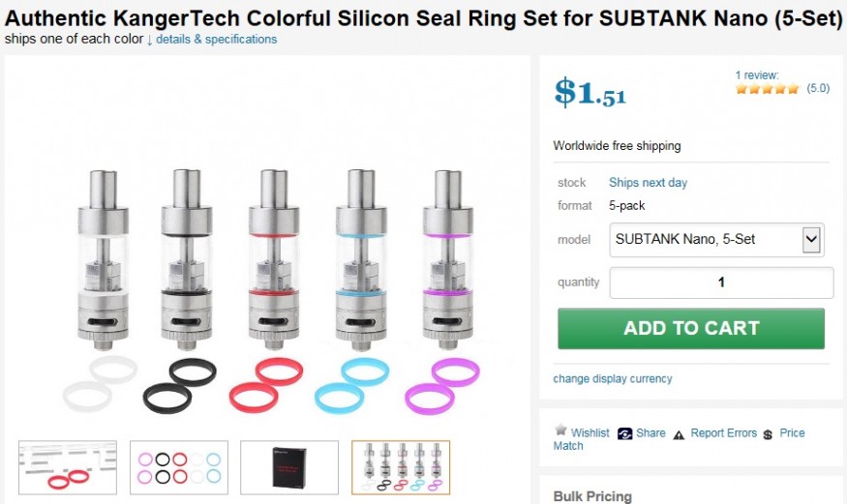Click the quantity input field
This screenshot has height=504, width=847.
pyautogui.click(x=721, y=282)
